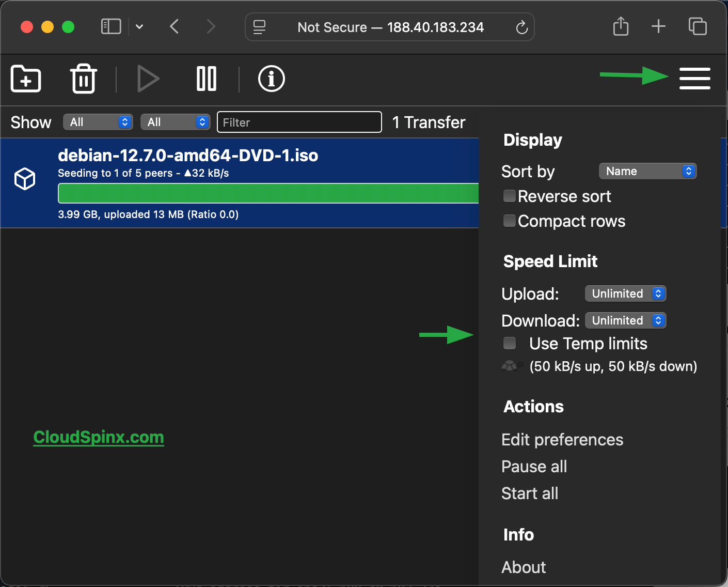728x587 pixels.
Task: Enable Compact rows display
Action: 509,221
